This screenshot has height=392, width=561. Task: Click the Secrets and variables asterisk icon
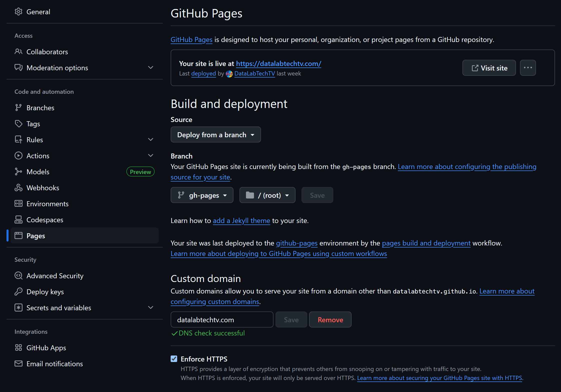click(x=19, y=308)
